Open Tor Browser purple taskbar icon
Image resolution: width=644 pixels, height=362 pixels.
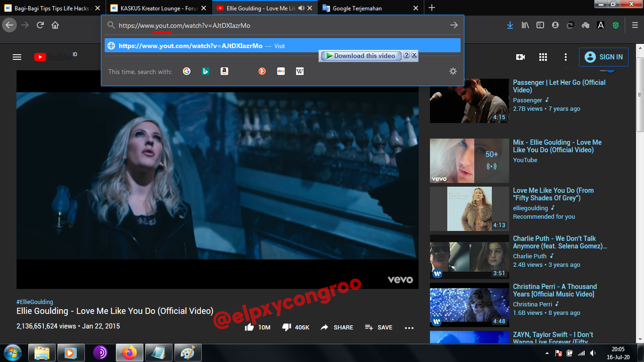[x=100, y=353]
